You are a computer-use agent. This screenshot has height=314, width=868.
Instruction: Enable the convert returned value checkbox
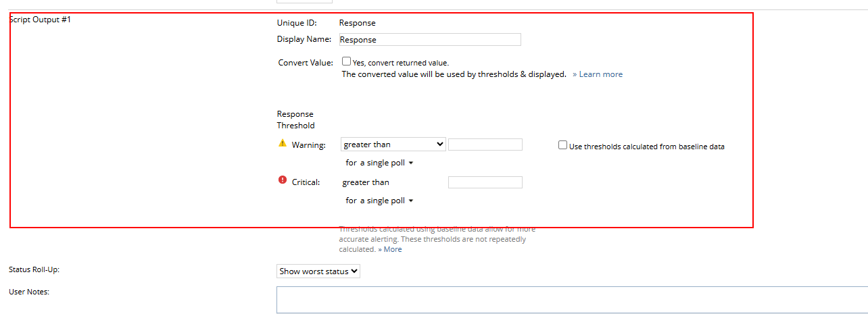click(x=346, y=61)
